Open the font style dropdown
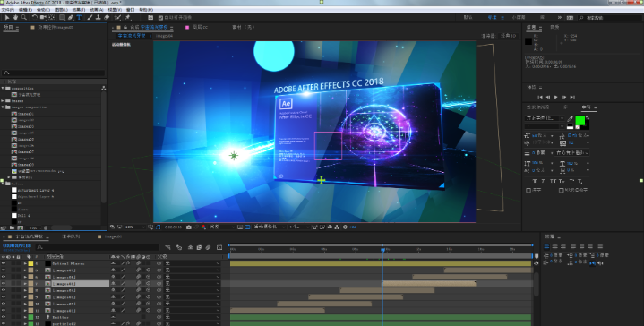 click(x=545, y=126)
